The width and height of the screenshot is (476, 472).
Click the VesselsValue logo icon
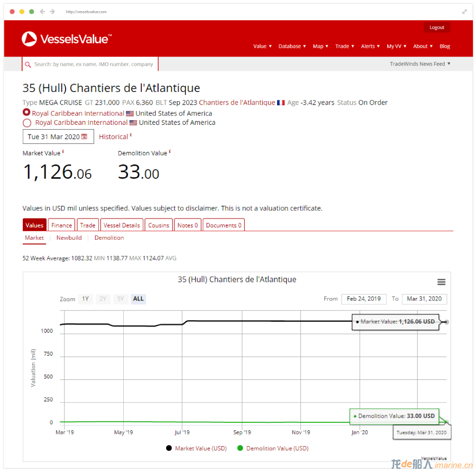click(29, 39)
